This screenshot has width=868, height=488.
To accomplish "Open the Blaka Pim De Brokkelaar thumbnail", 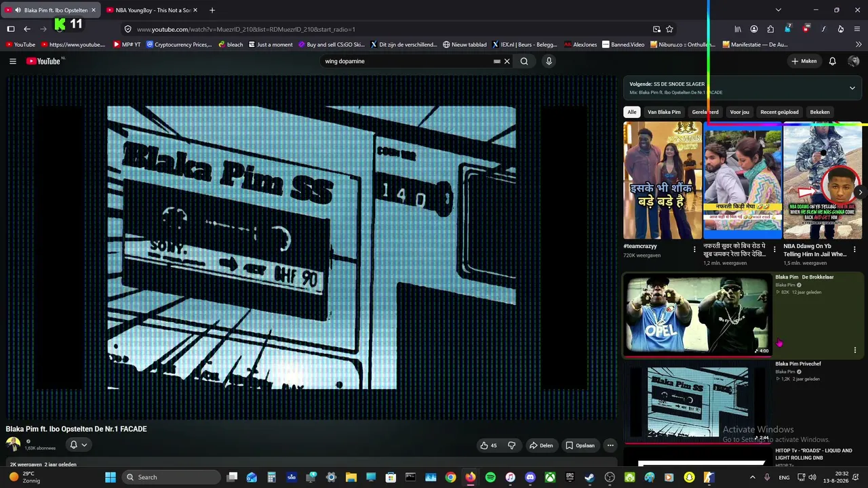I will pyautogui.click(x=697, y=314).
